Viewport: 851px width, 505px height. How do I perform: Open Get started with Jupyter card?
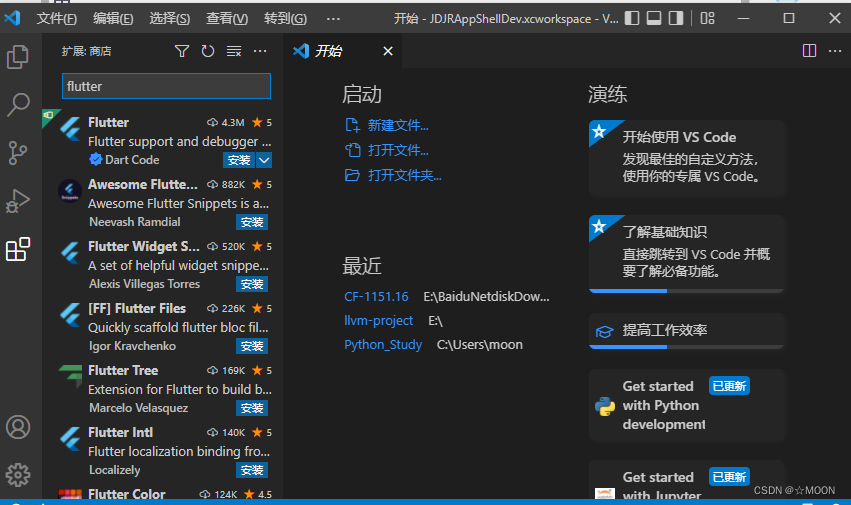pyautogui.click(x=687, y=480)
